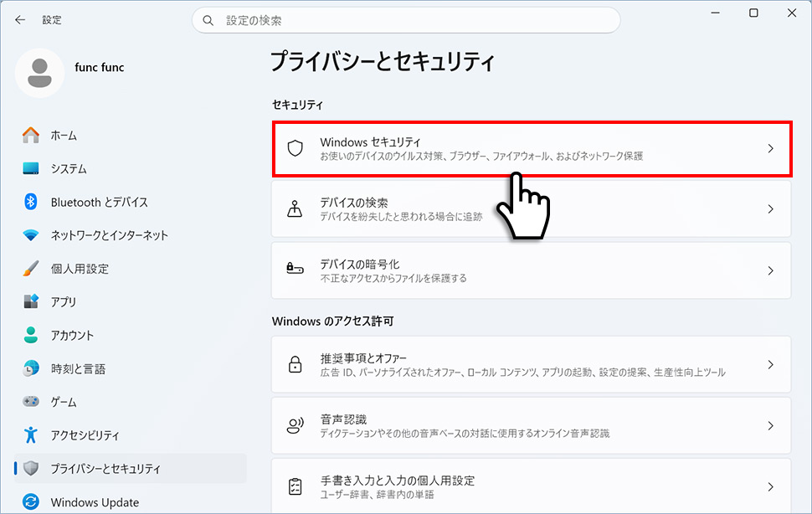
Task: Expand デバイスの暗号化 chevron
Action: (x=771, y=270)
